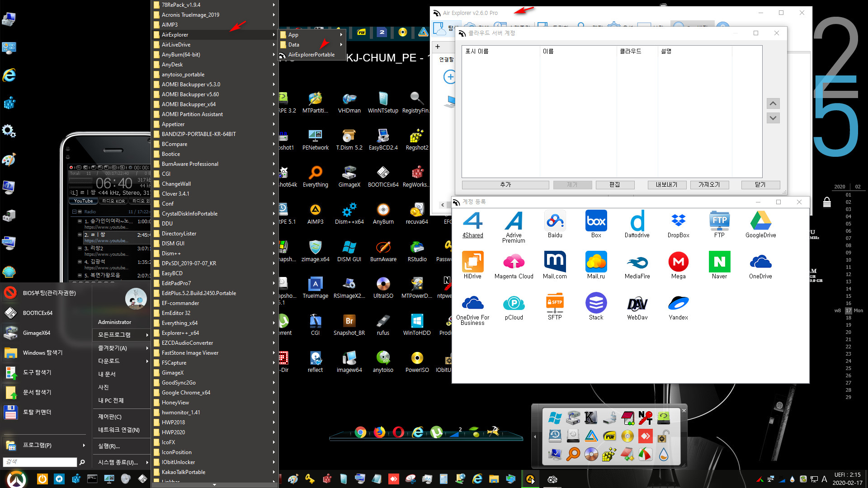The width and height of the screenshot is (868, 488).
Task: Select the 클라우드 column header
Action: click(637, 52)
